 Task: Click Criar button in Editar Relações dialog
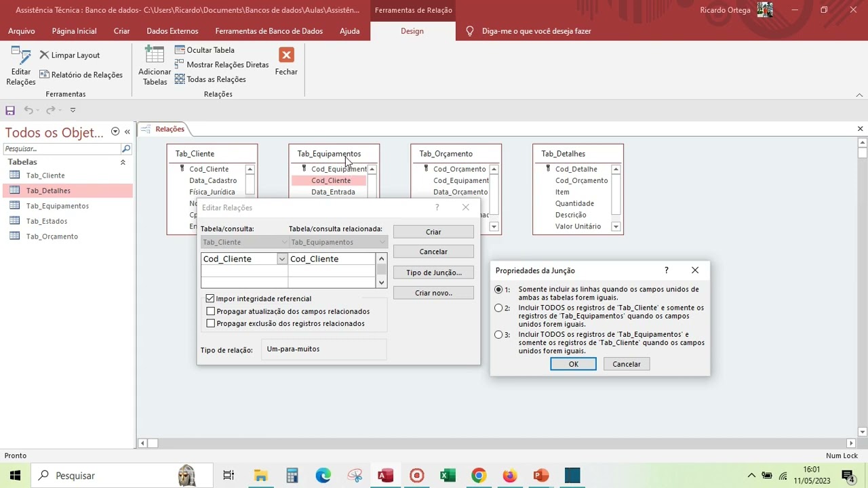click(x=433, y=232)
